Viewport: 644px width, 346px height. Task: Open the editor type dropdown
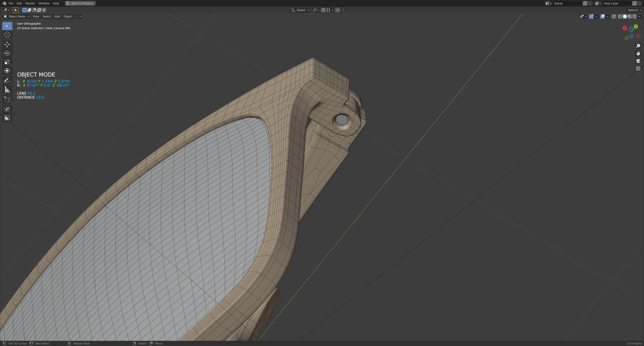pyautogui.click(x=6, y=10)
